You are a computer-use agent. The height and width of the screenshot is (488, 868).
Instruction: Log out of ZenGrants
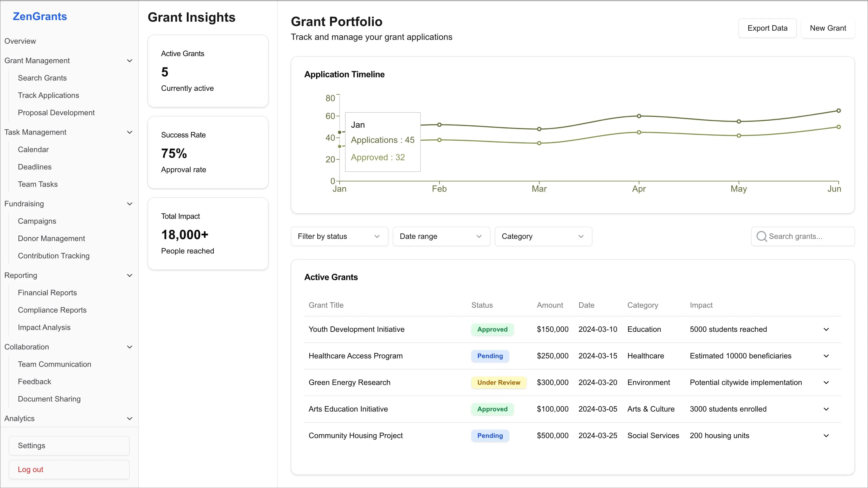point(69,470)
